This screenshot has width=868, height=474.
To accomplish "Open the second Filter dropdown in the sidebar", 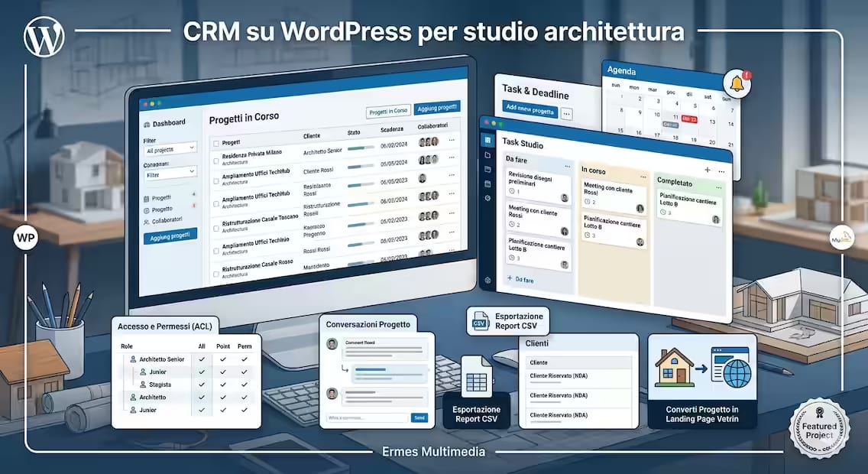I will point(170,173).
